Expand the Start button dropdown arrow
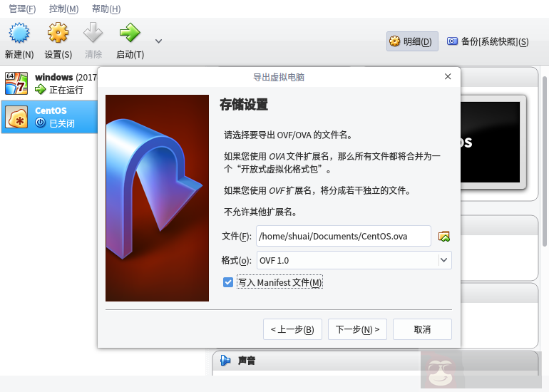This screenshot has height=392, width=549. pos(158,41)
